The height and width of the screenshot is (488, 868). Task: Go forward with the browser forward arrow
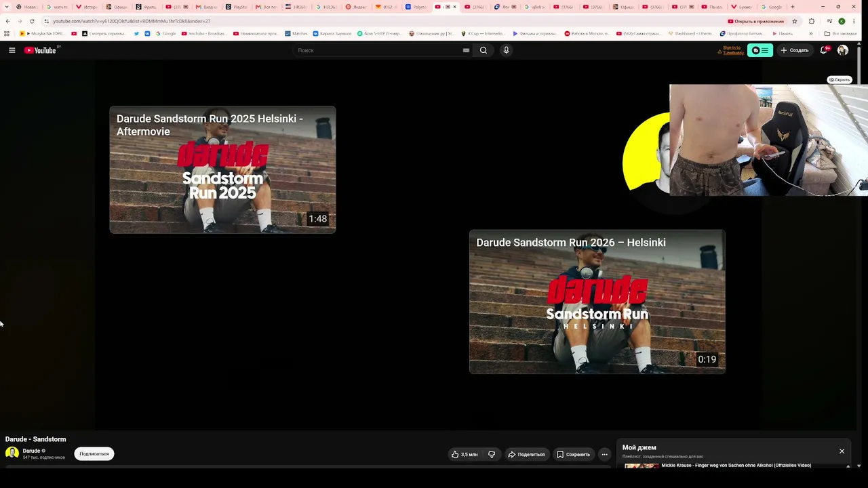click(19, 21)
